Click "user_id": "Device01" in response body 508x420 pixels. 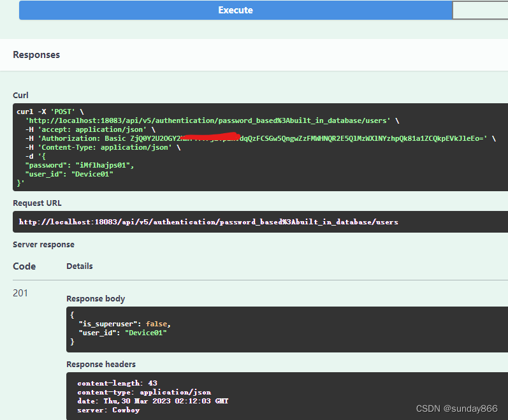[x=123, y=333]
